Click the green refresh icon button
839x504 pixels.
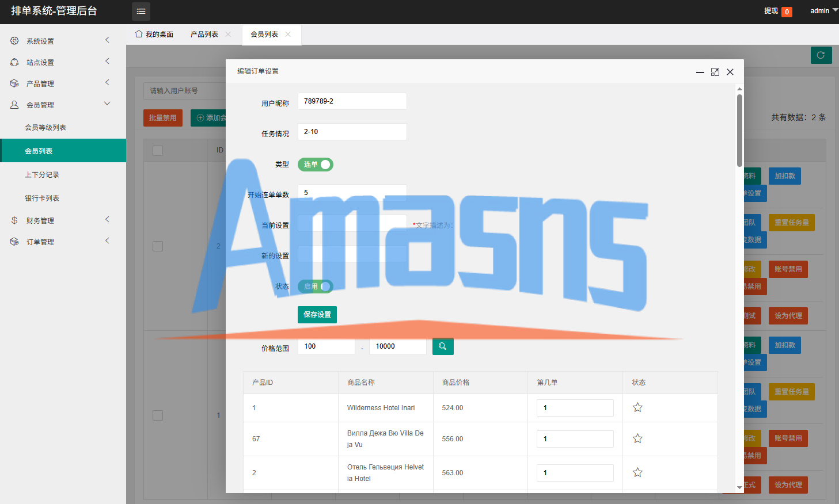click(x=821, y=55)
